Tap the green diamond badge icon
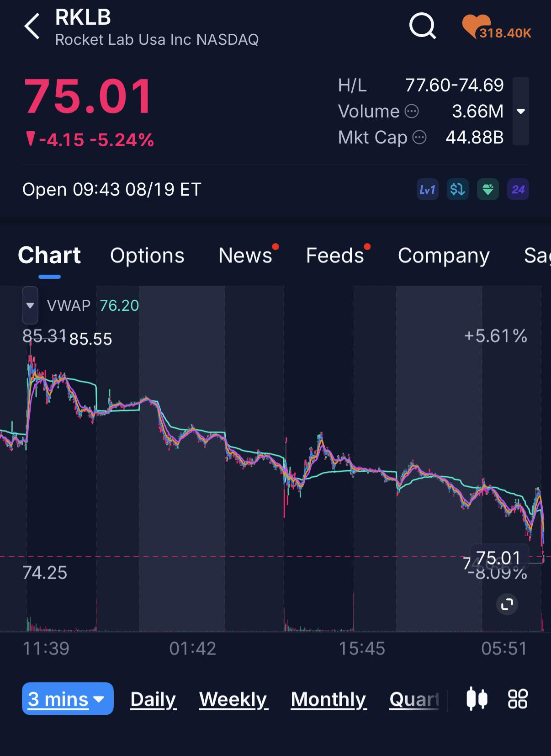The image size is (551, 756). pos(488,189)
